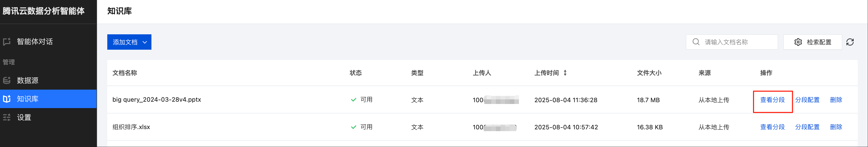Open the 检索配置 button
868x147 pixels.
tap(812, 42)
